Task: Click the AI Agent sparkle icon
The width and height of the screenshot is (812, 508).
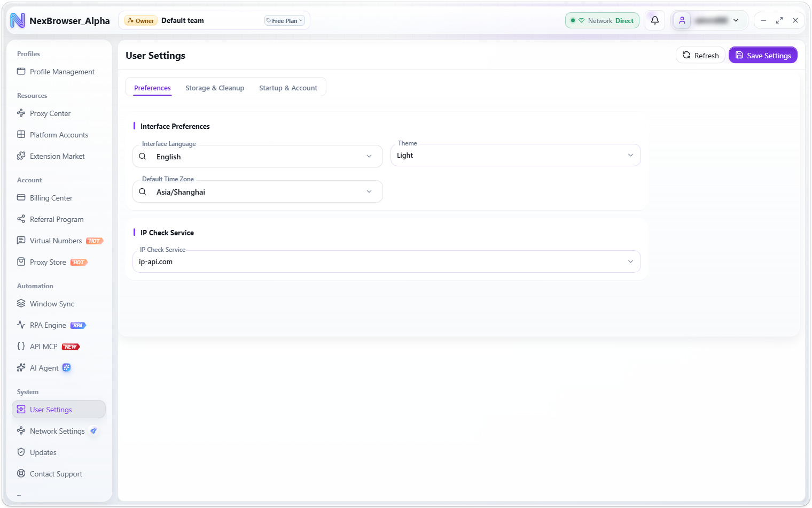Action: [x=21, y=367]
